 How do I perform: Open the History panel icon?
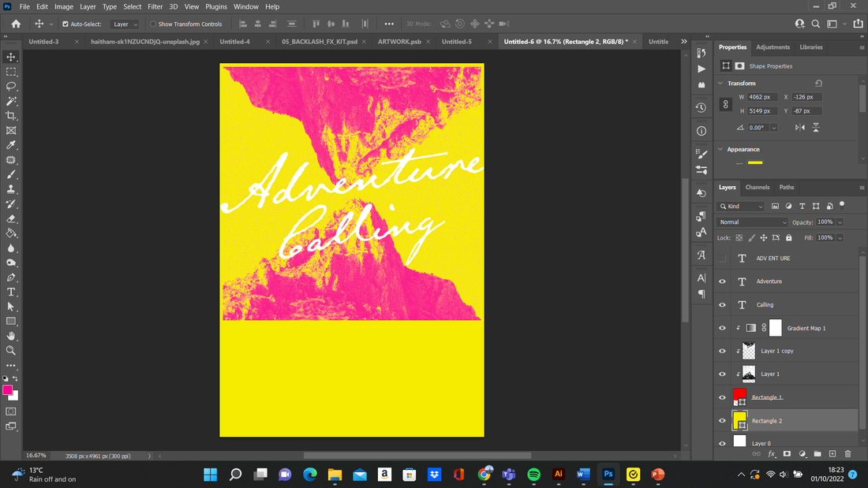(x=702, y=108)
